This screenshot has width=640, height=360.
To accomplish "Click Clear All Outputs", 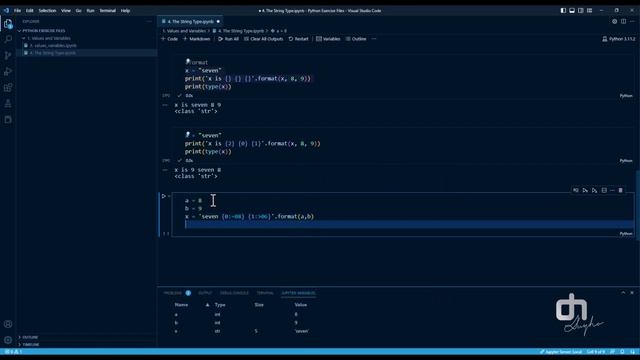I will 263,39.
